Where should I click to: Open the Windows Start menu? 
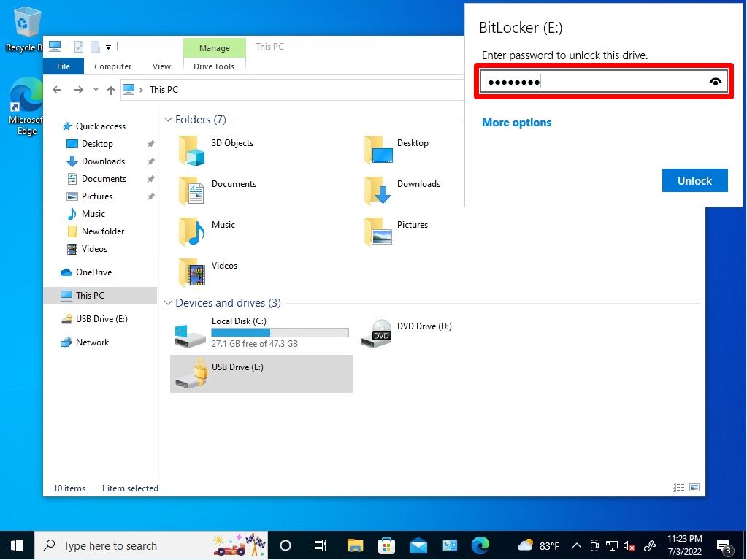pos(17,545)
